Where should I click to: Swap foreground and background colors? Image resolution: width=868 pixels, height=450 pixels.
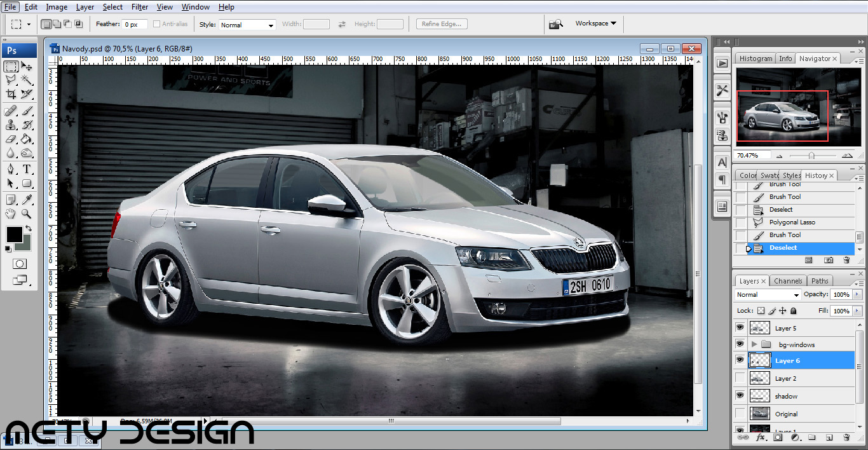tap(29, 229)
